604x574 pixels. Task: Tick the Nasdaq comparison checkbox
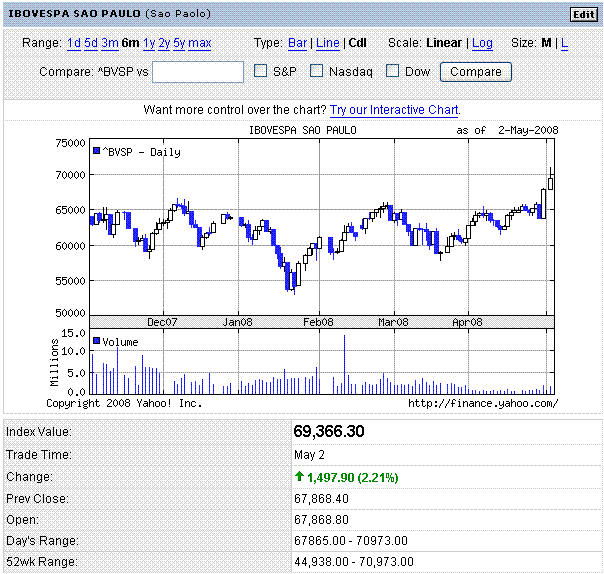click(317, 71)
